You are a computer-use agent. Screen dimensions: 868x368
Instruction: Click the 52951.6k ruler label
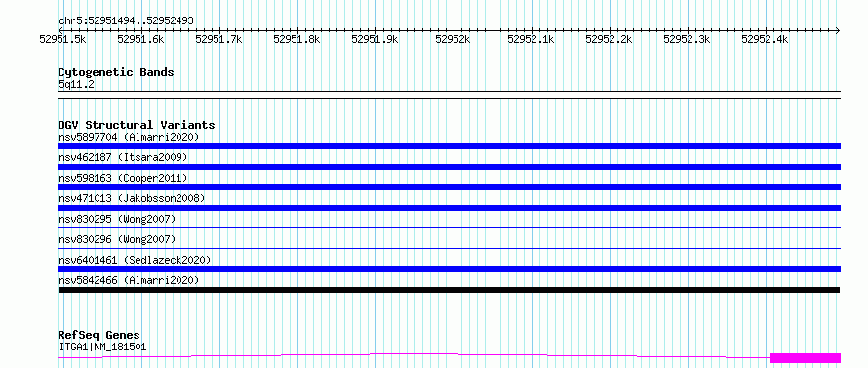point(140,39)
